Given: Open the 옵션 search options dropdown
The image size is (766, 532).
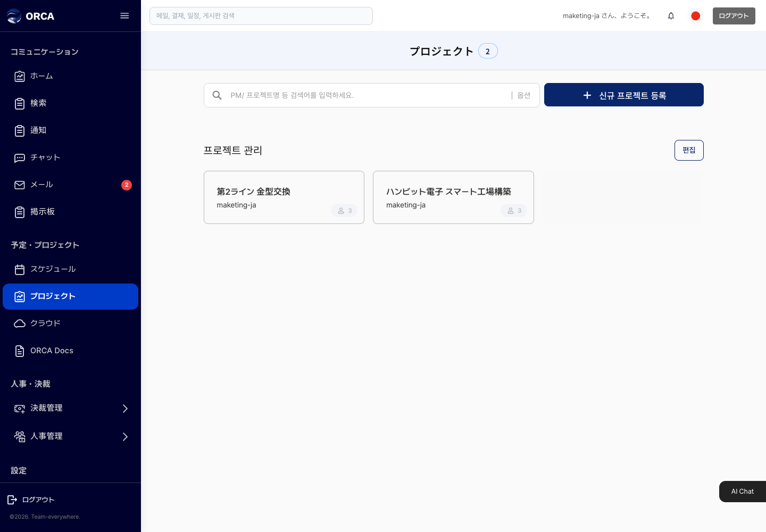Looking at the screenshot, I should (x=524, y=95).
